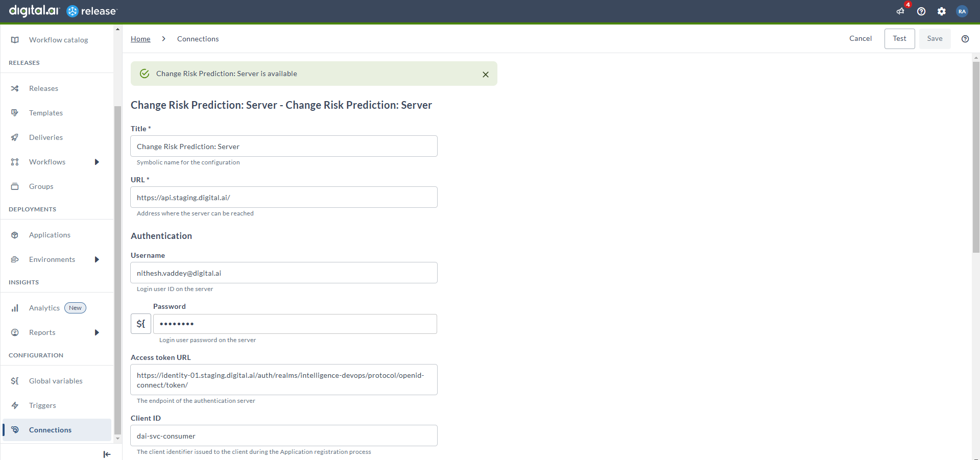Click the Releases shuffle icon
The height and width of the screenshot is (460, 980).
(15, 88)
